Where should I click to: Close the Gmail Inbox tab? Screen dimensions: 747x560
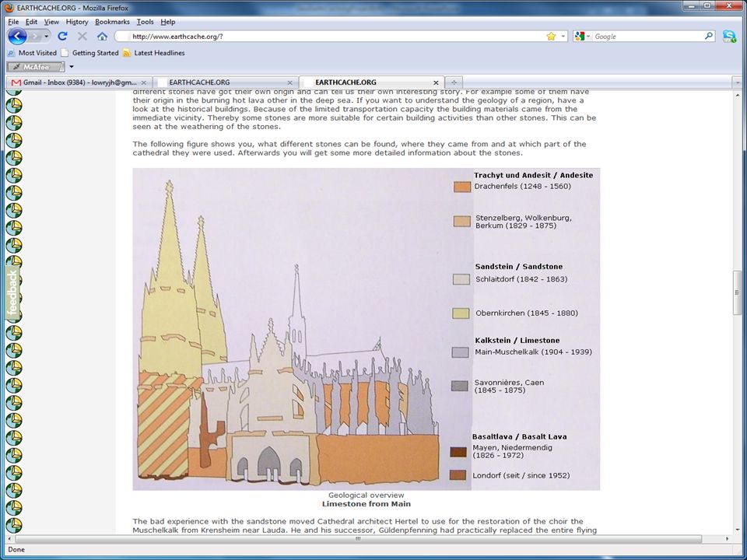coord(144,83)
